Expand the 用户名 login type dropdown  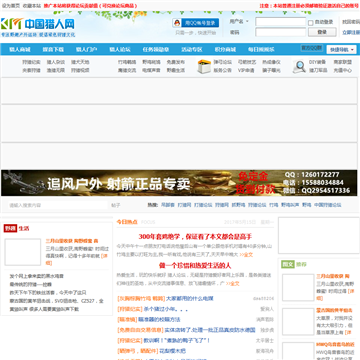click(x=239, y=21)
